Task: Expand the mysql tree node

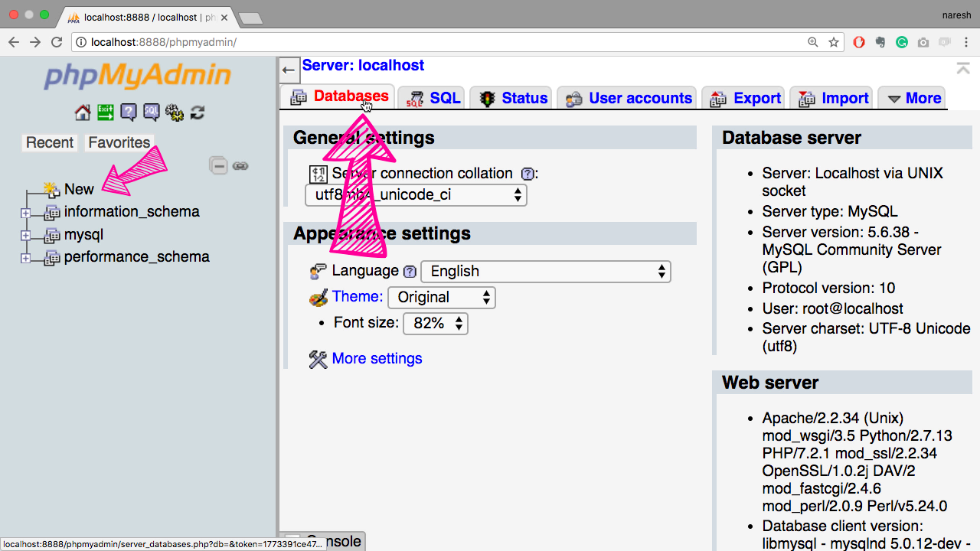Action: point(25,236)
